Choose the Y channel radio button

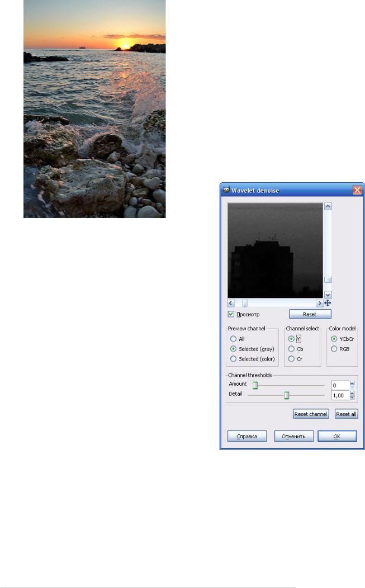pos(291,339)
